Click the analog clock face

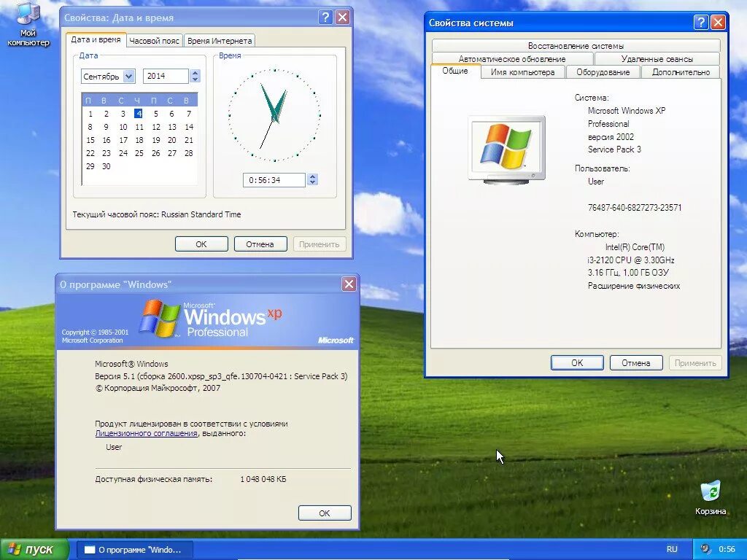tap(274, 114)
